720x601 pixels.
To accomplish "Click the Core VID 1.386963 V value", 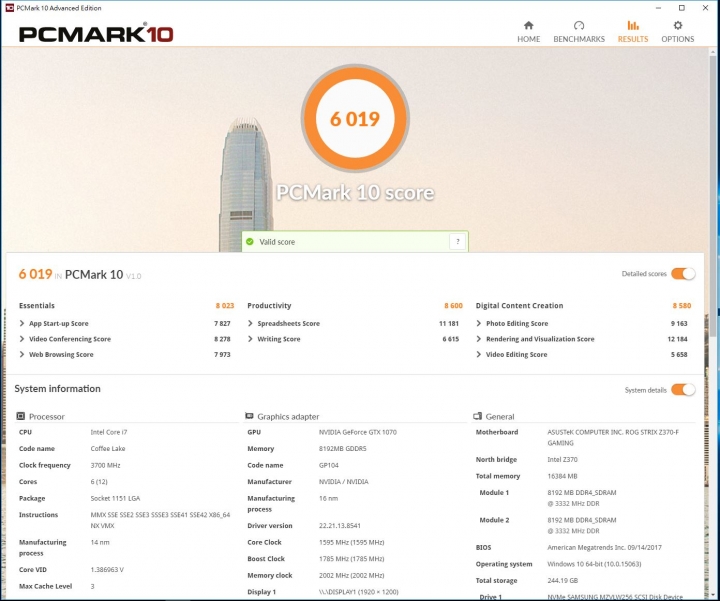I will coord(107,570).
